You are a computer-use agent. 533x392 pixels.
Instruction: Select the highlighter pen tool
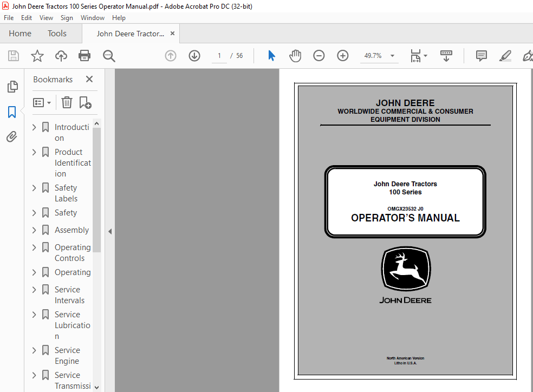505,56
